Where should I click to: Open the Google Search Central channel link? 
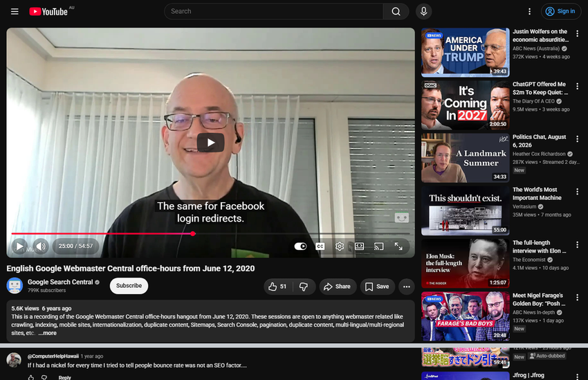[x=60, y=282]
